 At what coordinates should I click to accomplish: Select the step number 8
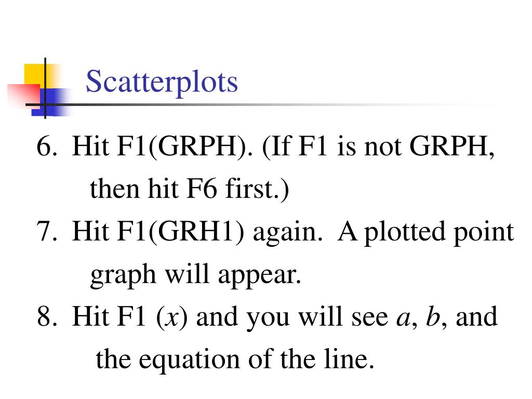click(x=47, y=316)
